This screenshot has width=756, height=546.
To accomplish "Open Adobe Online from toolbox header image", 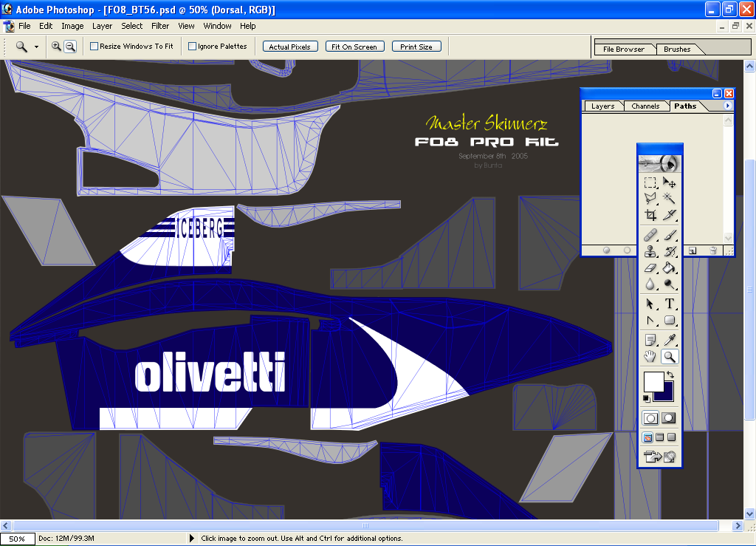I will point(659,164).
